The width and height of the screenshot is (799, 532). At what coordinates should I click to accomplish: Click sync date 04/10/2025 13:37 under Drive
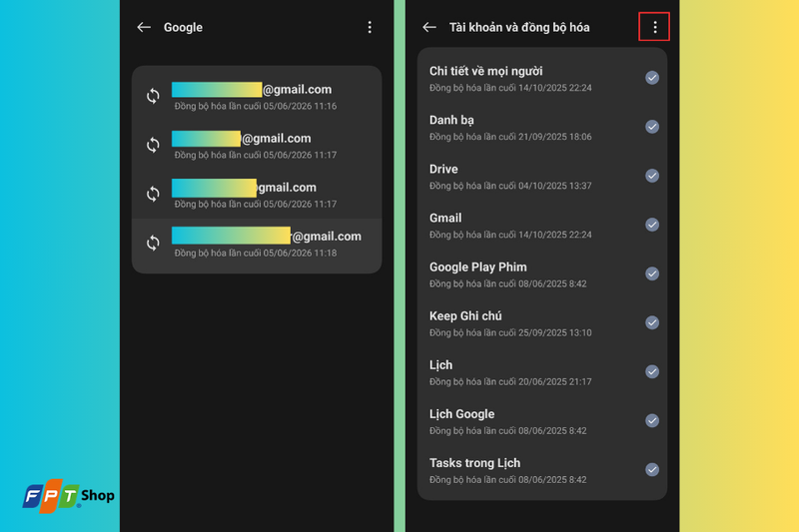pyautogui.click(x=555, y=186)
